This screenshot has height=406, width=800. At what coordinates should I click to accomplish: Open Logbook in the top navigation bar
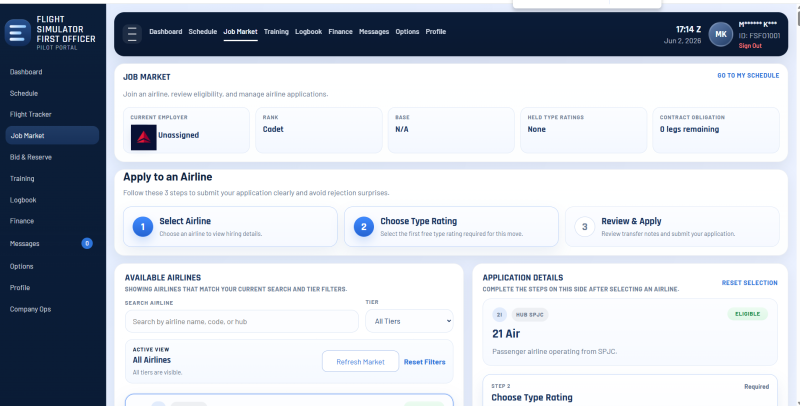tap(308, 32)
